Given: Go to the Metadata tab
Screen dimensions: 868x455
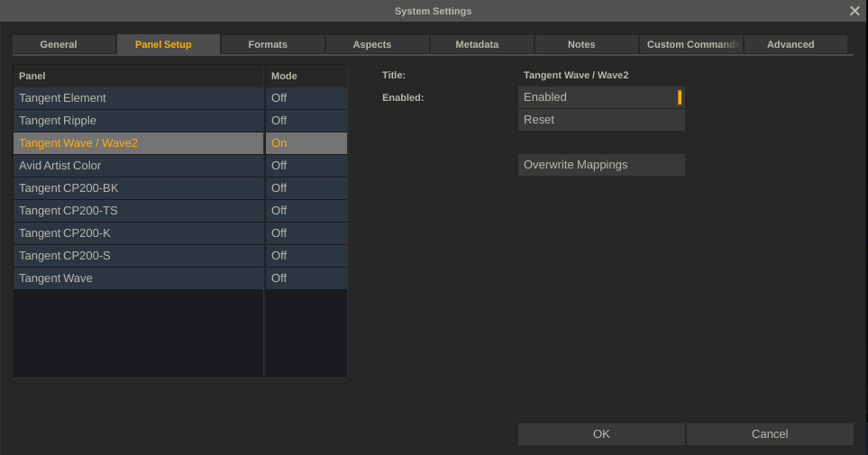Looking at the screenshot, I should (x=482, y=44).
